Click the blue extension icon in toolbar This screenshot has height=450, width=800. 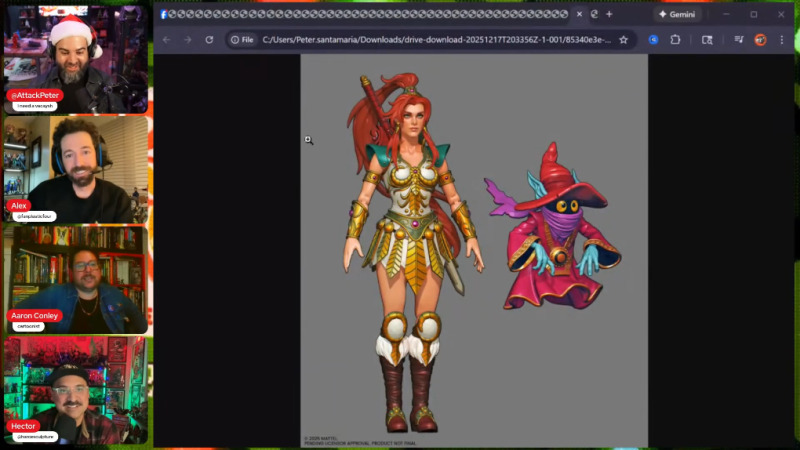point(653,40)
